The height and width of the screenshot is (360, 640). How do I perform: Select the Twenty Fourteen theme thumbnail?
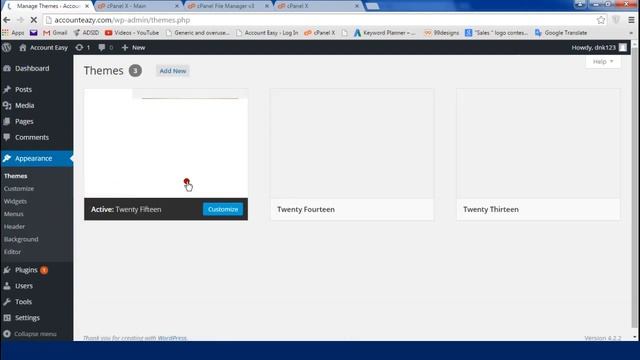tap(352, 144)
